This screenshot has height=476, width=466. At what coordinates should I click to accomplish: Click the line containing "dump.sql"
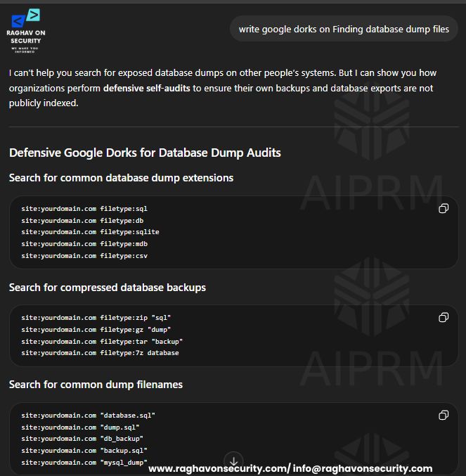[80, 427]
